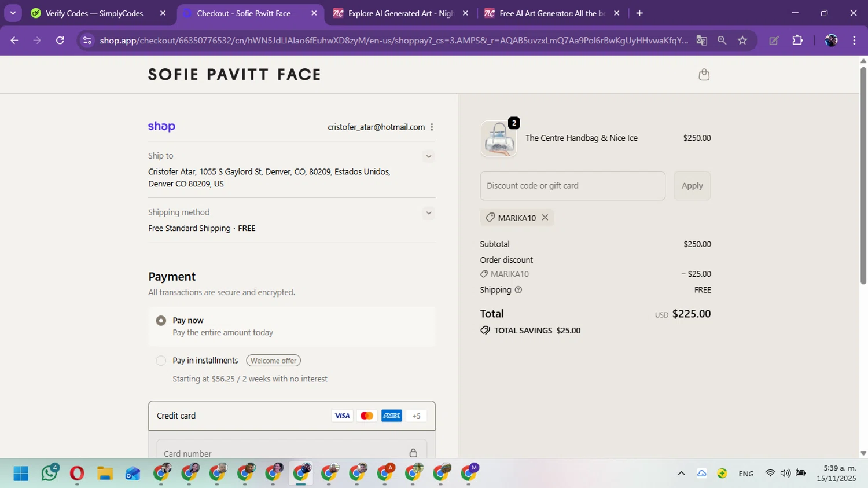Image resolution: width=868 pixels, height=488 pixels.
Task: Switch to the Explore AI Generated Art tab
Action: (x=401, y=13)
